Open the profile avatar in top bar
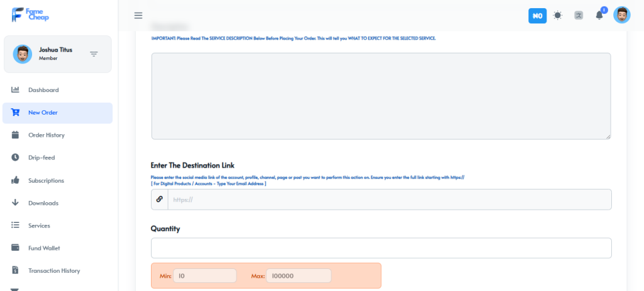This screenshot has height=291, width=644. click(622, 15)
